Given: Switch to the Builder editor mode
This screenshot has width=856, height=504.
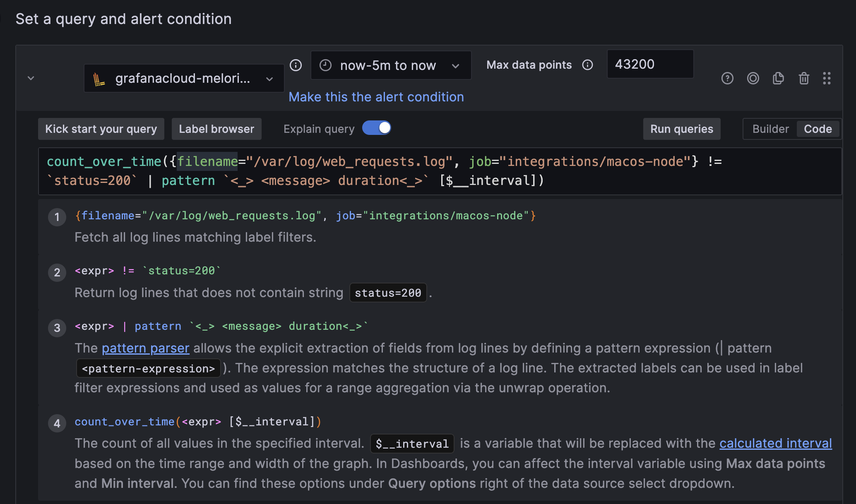Looking at the screenshot, I should click(770, 129).
